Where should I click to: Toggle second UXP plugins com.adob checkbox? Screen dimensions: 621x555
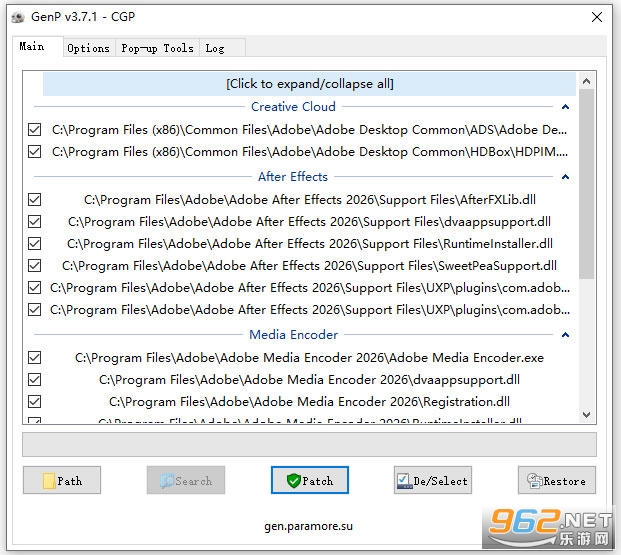(x=34, y=309)
